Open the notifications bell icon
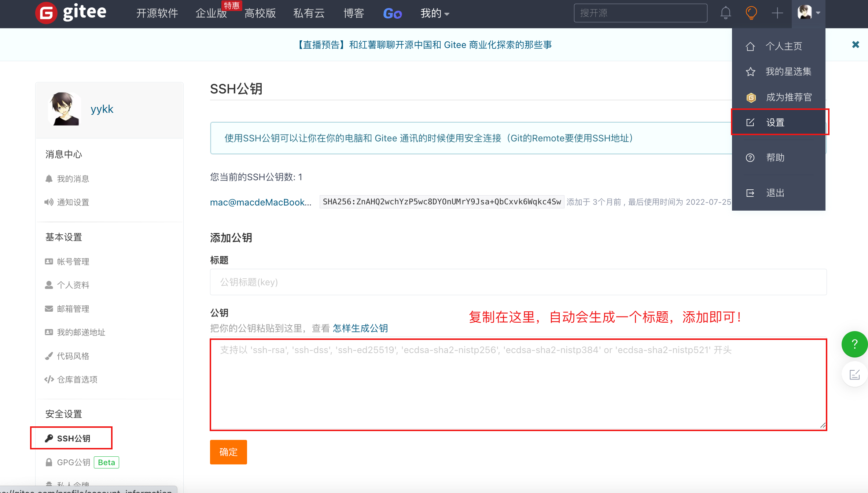The width and height of the screenshot is (868, 493). point(725,13)
